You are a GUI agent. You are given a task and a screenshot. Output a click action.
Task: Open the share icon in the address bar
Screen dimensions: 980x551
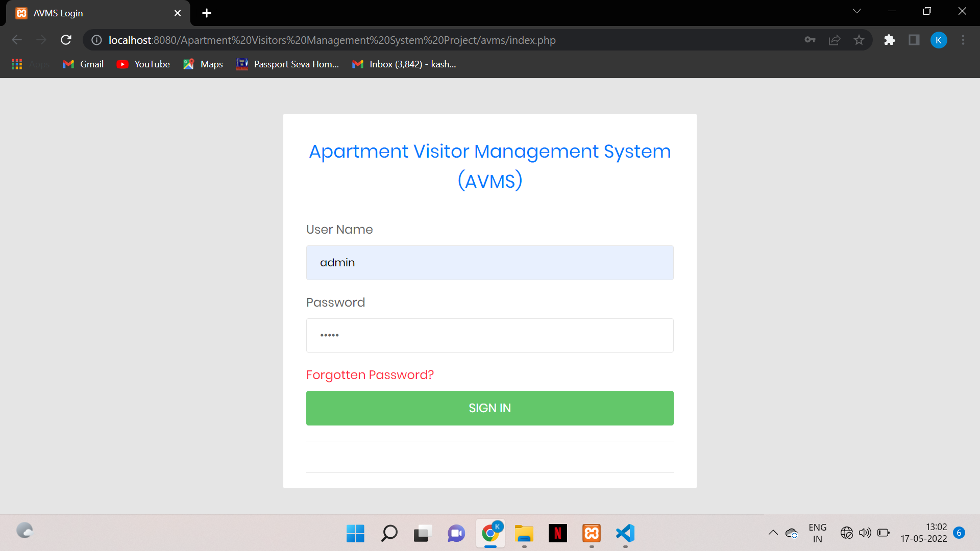point(835,40)
